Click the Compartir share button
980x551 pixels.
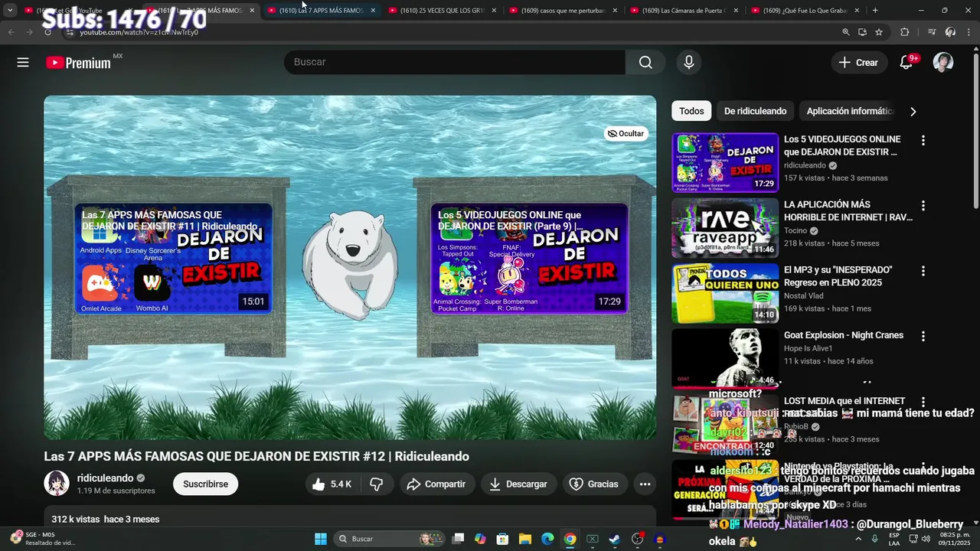pos(436,484)
